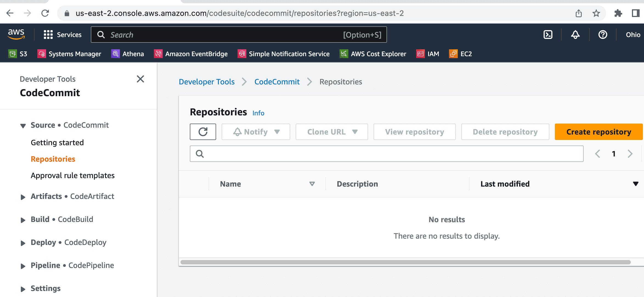Expand the Build CodeBuild section
The image size is (644, 297).
[23, 220]
